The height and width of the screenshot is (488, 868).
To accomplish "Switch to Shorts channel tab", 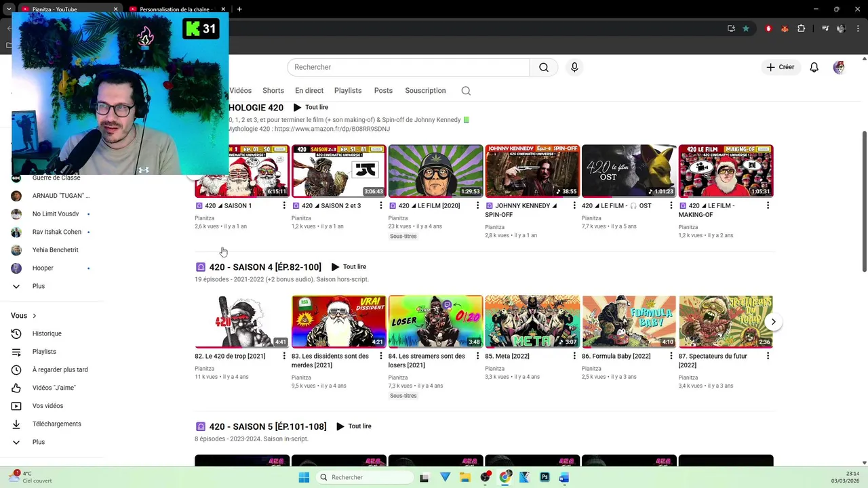I will click(x=273, y=91).
